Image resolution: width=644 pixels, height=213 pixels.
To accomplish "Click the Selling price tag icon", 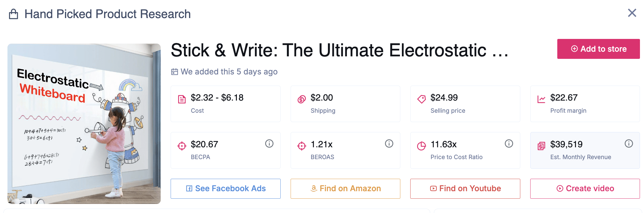I will pyautogui.click(x=421, y=99).
